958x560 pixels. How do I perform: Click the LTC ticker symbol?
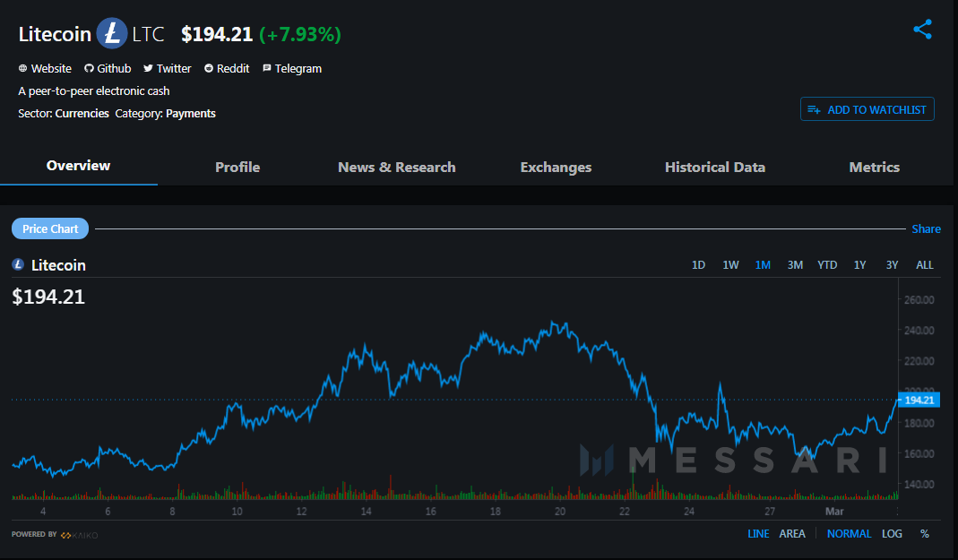pyautogui.click(x=148, y=34)
